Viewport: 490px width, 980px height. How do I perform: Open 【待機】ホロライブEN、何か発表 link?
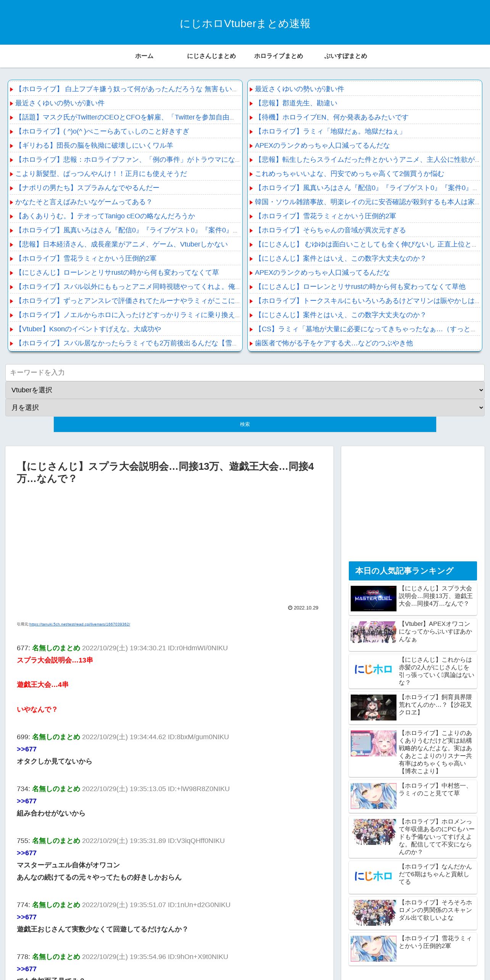(332, 117)
